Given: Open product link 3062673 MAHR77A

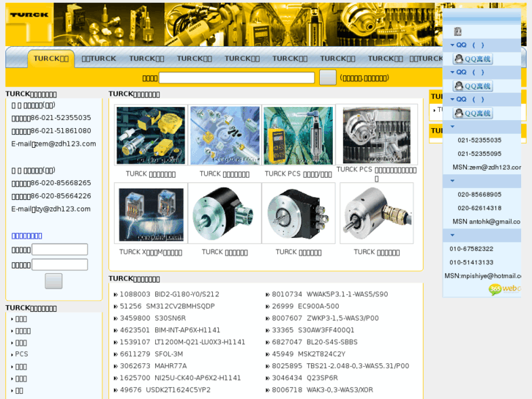Looking at the screenshot, I should tap(153, 366).
